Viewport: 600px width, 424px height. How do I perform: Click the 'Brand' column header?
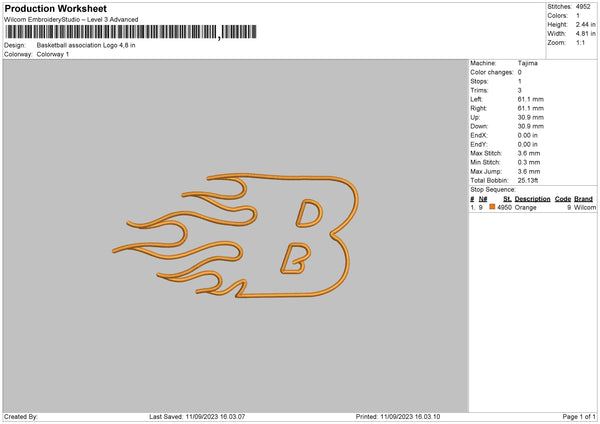click(584, 199)
